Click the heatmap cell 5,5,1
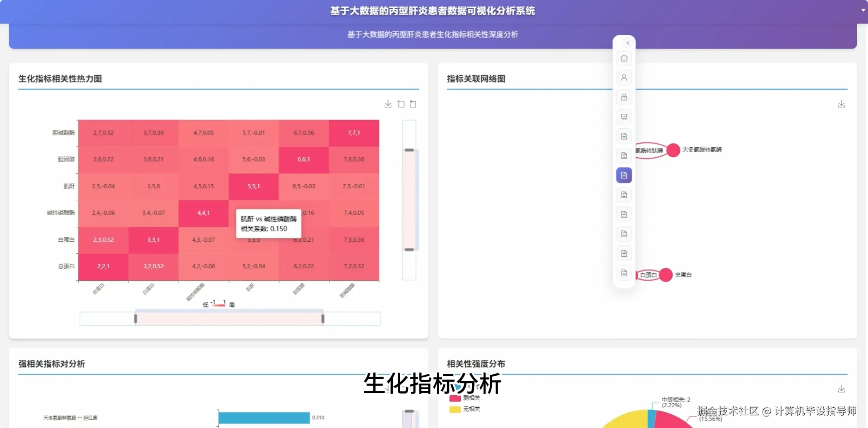868x428 pixels. (x=254, y=186)
